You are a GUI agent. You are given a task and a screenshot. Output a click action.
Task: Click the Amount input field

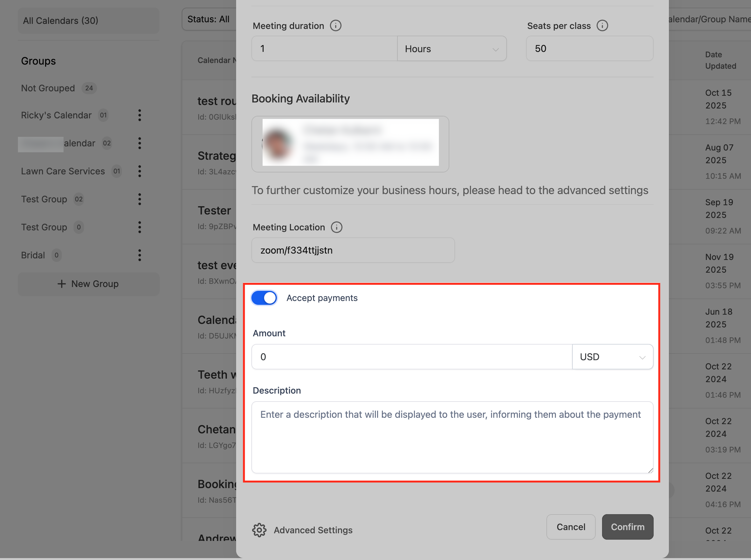(x=411, y=357)
